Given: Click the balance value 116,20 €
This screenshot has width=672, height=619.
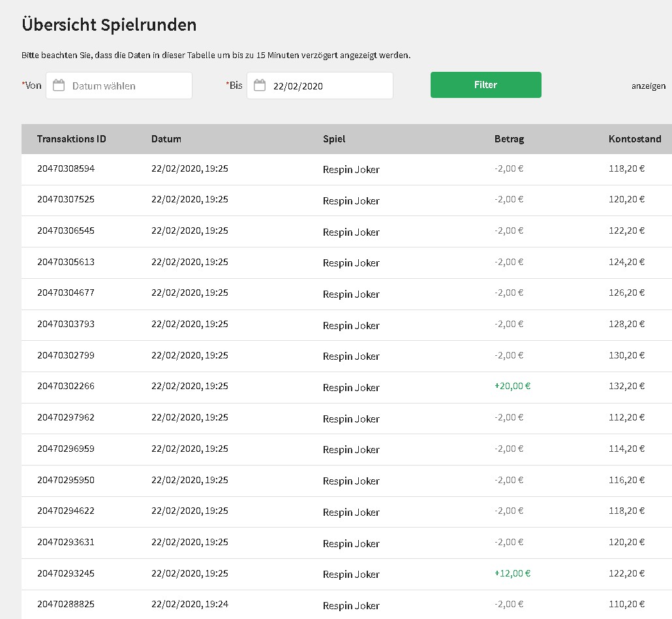Looking at the screenshot, I should point(626,480).
